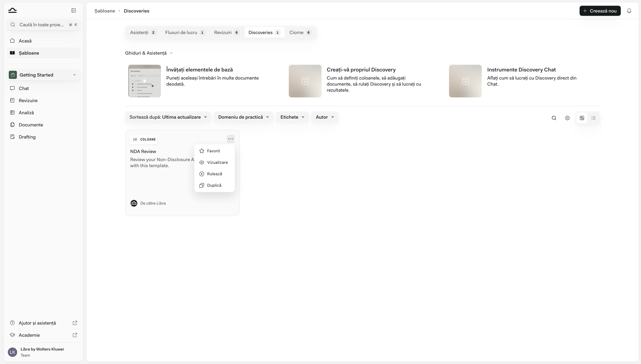
Task: Open the NDA Review template title
Action: pos(143,151)
